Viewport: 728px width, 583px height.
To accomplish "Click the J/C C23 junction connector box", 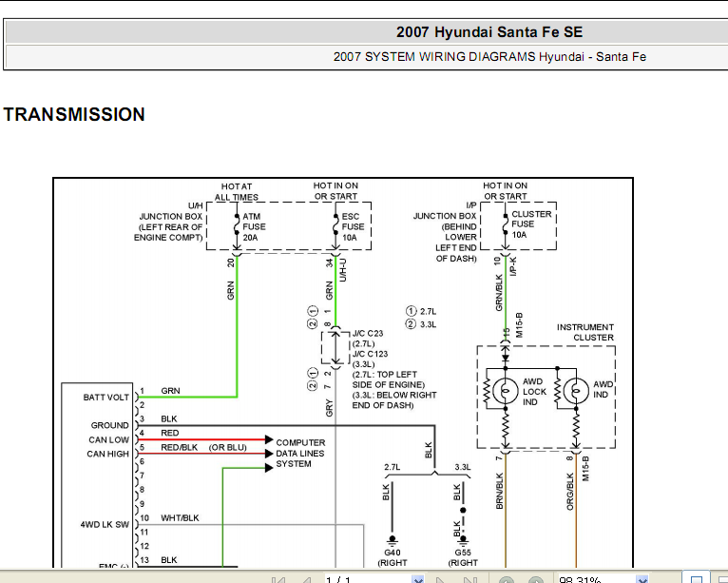I will pos(335,348).
